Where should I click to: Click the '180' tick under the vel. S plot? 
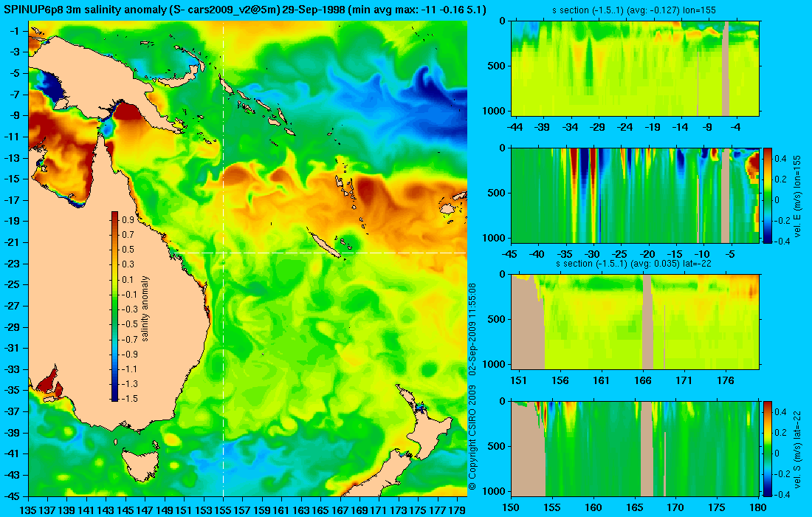(757, 507)
